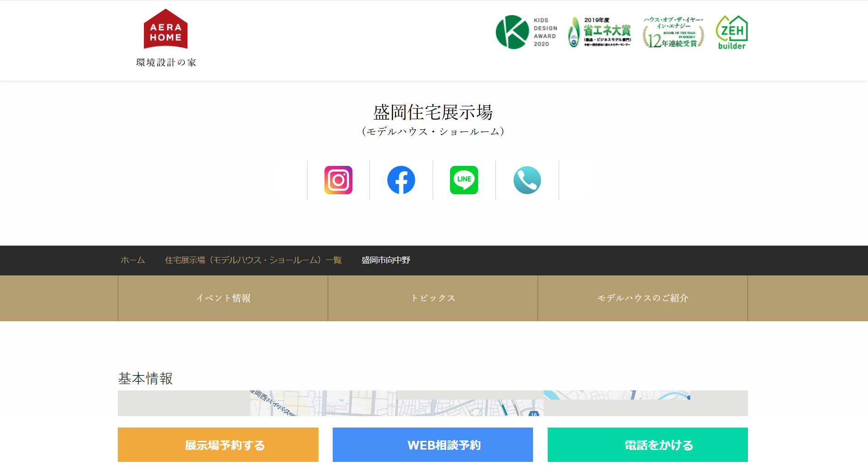Viewport: 868px width, 472px height.
Task: Open the Facebook icon link
Action: (x=401, y=180)
